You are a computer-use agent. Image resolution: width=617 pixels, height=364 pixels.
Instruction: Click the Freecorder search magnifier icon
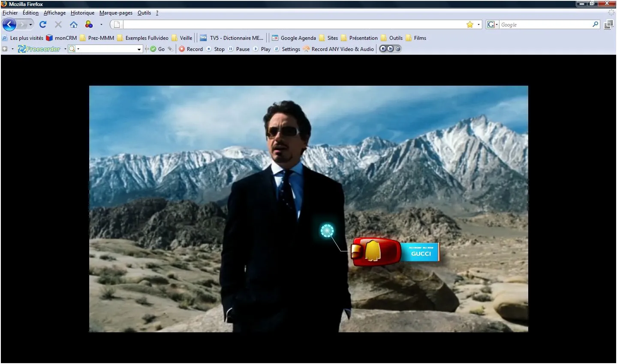(x=72, y=49)
